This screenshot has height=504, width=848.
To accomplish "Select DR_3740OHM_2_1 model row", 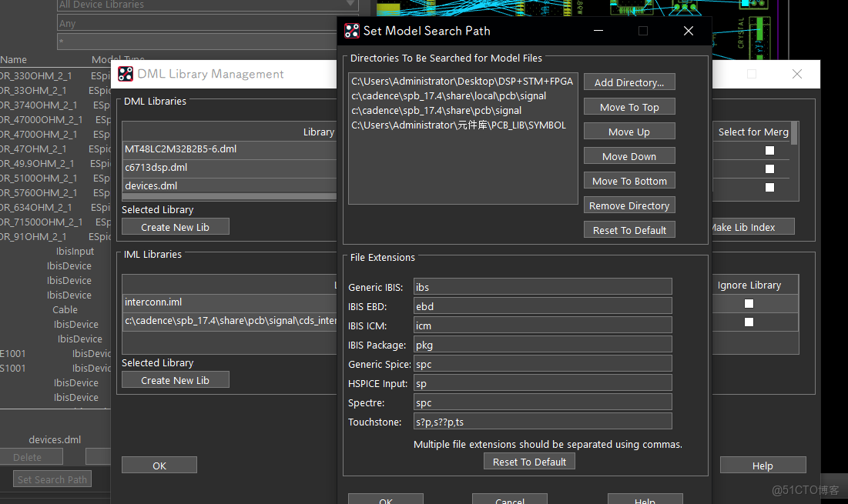I will (55, 105).
